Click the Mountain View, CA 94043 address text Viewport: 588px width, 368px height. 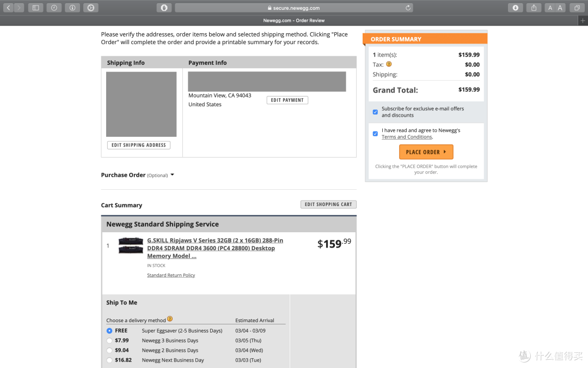coord(220,95)
